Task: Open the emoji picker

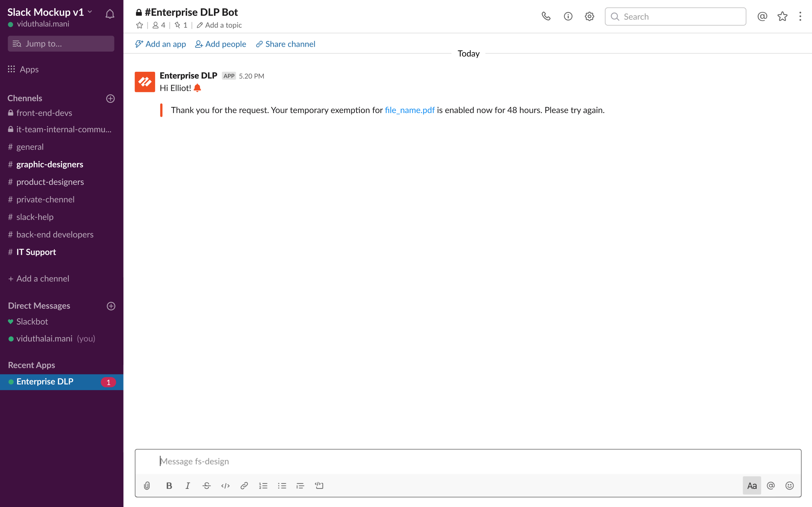Action: (x=789, y=485)
